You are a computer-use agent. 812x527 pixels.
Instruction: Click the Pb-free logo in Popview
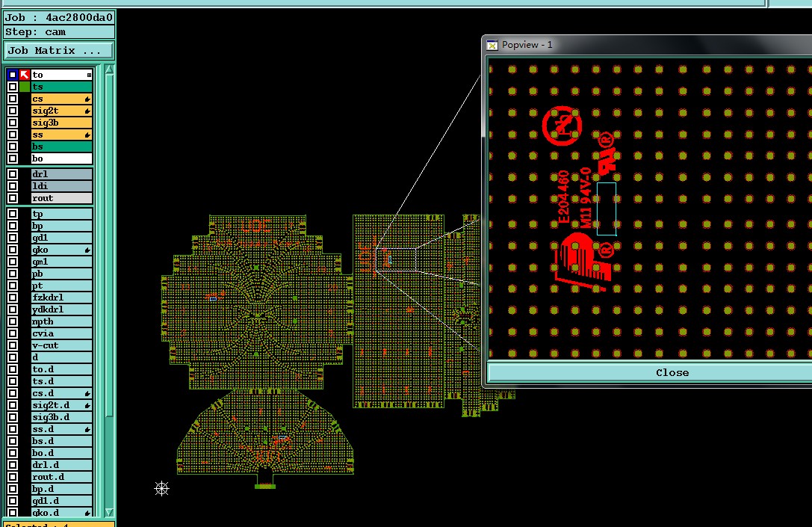562,126
